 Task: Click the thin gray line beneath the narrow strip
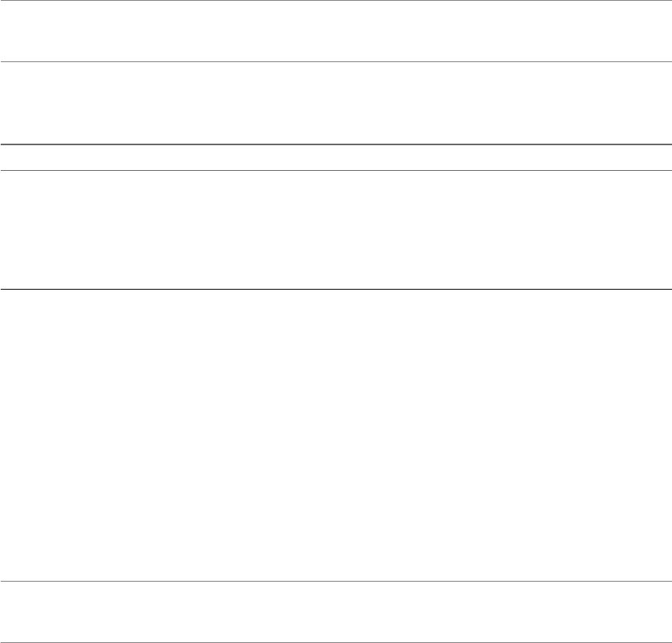[336, 171]
